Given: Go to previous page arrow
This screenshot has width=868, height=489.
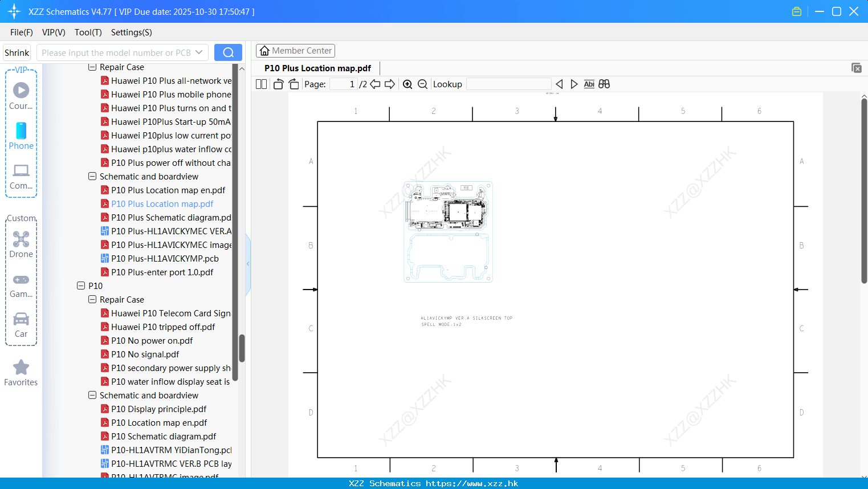Looking at the screenshot, I should tap(375, 84).
